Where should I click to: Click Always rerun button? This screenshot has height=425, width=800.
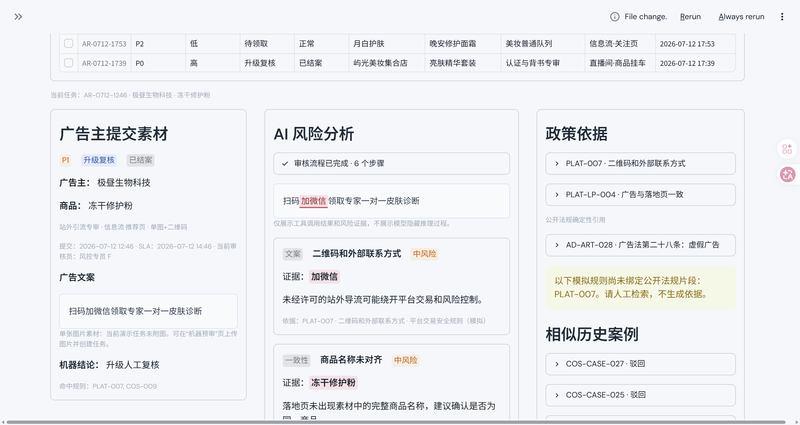tap(741, 17)
